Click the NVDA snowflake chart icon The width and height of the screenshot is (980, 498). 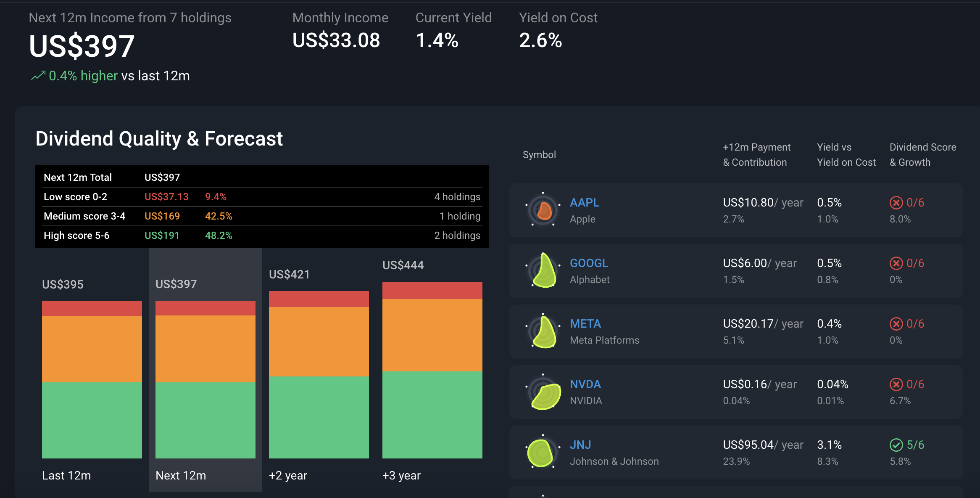[543, 392]
